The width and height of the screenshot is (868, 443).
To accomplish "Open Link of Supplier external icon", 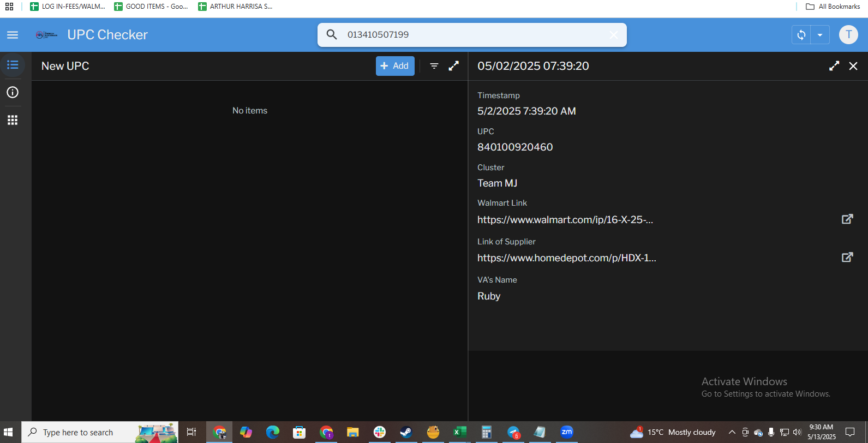I will (847, 258).
